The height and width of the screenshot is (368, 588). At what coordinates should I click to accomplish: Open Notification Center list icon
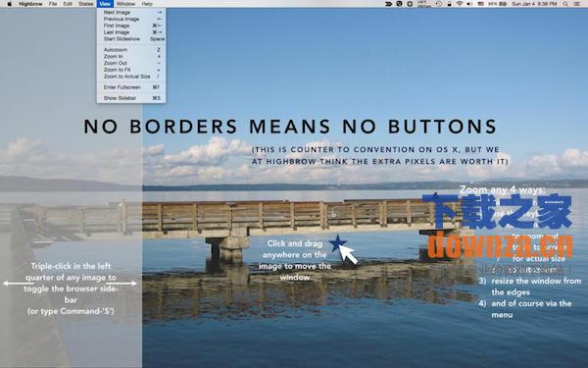[x=577, y=4]
